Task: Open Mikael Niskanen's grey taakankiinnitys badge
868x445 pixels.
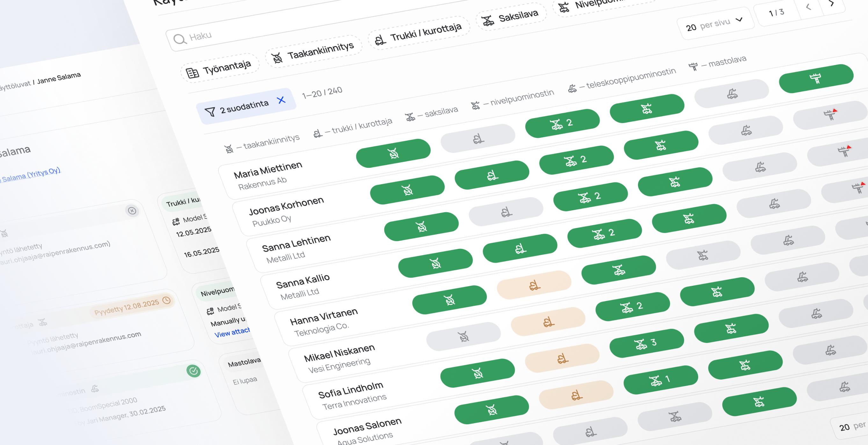Action: pyautogui.click(x=464, y=336)
